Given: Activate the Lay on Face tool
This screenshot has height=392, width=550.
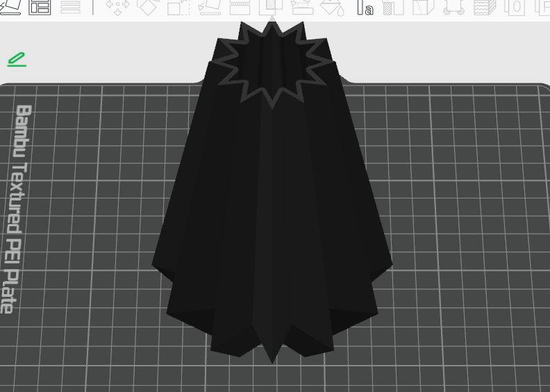Looking at the screenshot, I should pos(209,7).
